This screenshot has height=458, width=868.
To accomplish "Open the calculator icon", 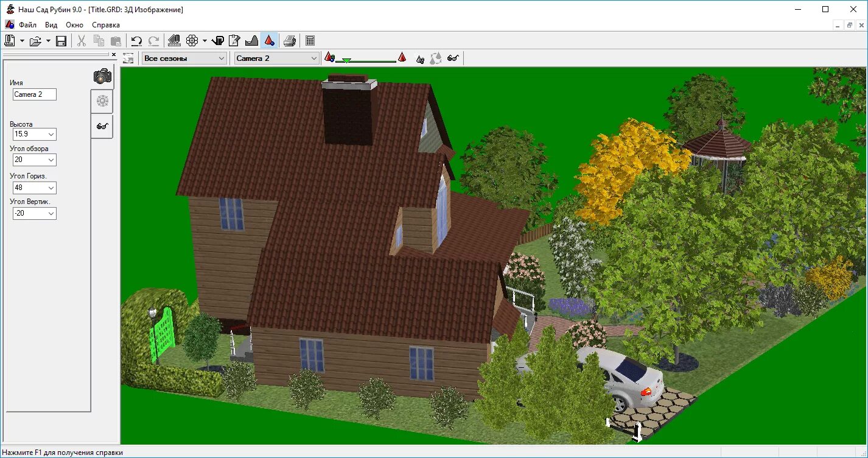I will (310, 41).
